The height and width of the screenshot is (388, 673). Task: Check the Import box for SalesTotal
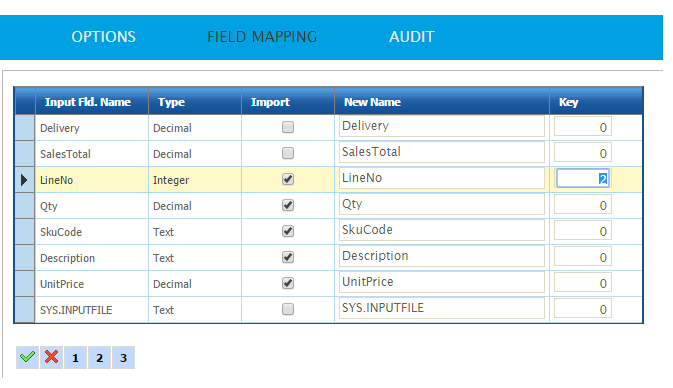tap(288, 153)
